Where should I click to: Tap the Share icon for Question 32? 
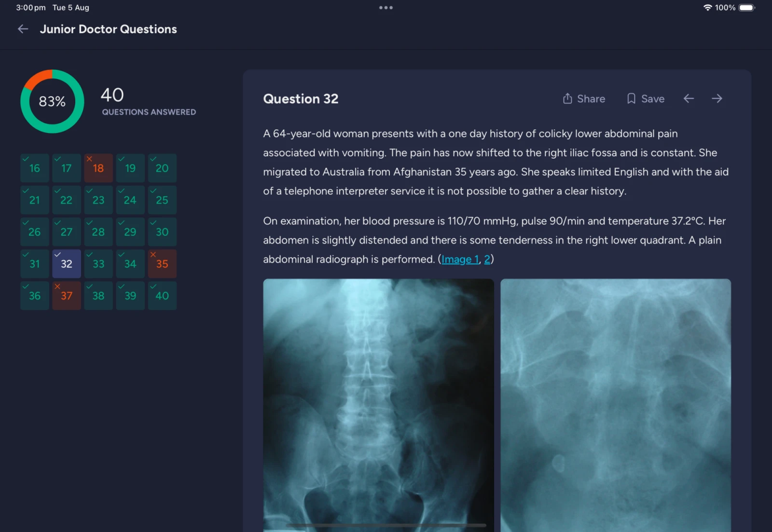tap(567, 99)
